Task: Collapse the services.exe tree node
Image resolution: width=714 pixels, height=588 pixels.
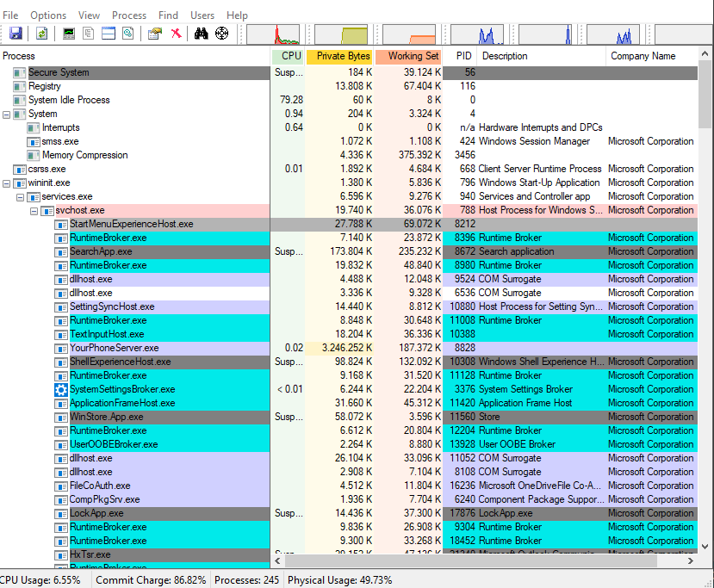Action: click(x=20, y=197)
